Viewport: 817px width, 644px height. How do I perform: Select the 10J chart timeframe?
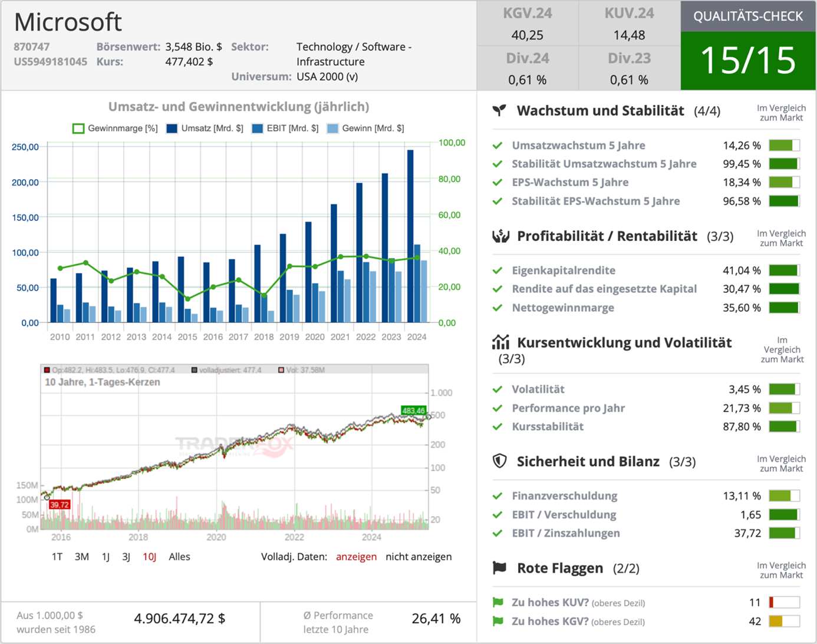150,557
